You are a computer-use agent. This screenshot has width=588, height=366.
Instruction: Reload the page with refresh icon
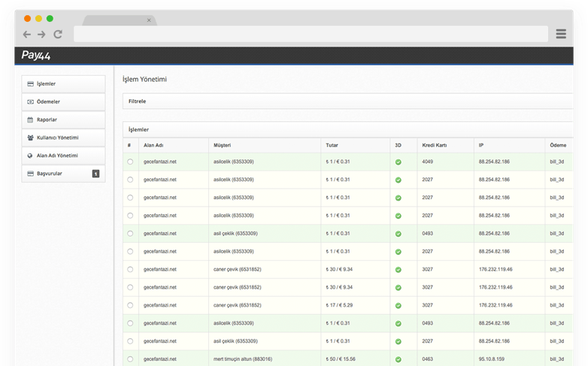point(58,35)
